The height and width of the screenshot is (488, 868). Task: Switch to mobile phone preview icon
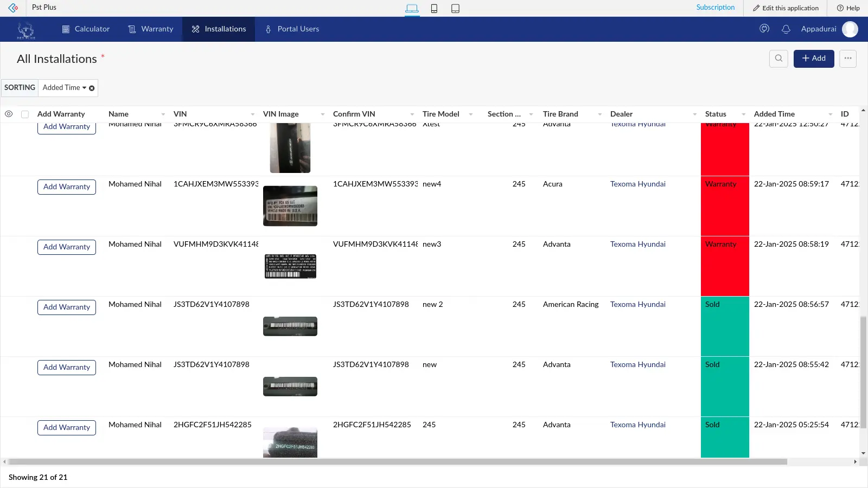click(434, 8)
